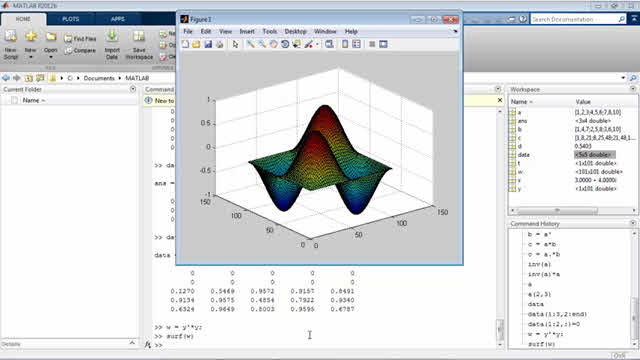This screenshot has height=360, width=640.
Task: Toggle the Brush data tool
Action: (309, 44)
